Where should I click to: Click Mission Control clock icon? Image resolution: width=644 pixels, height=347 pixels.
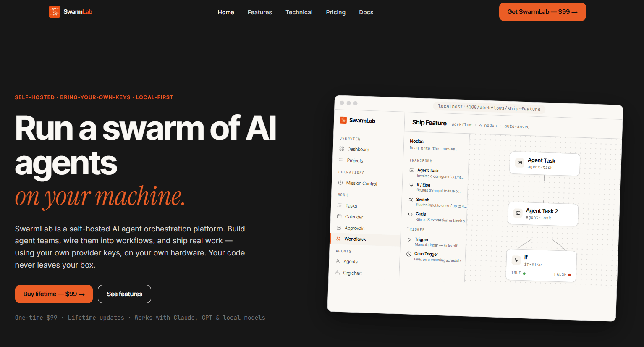click(340, 183)
